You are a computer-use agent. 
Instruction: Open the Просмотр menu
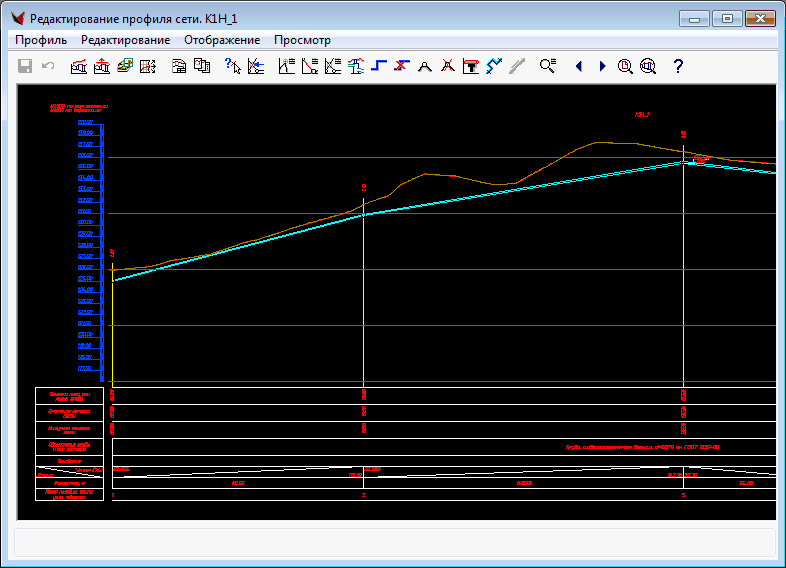pos(302,40)
